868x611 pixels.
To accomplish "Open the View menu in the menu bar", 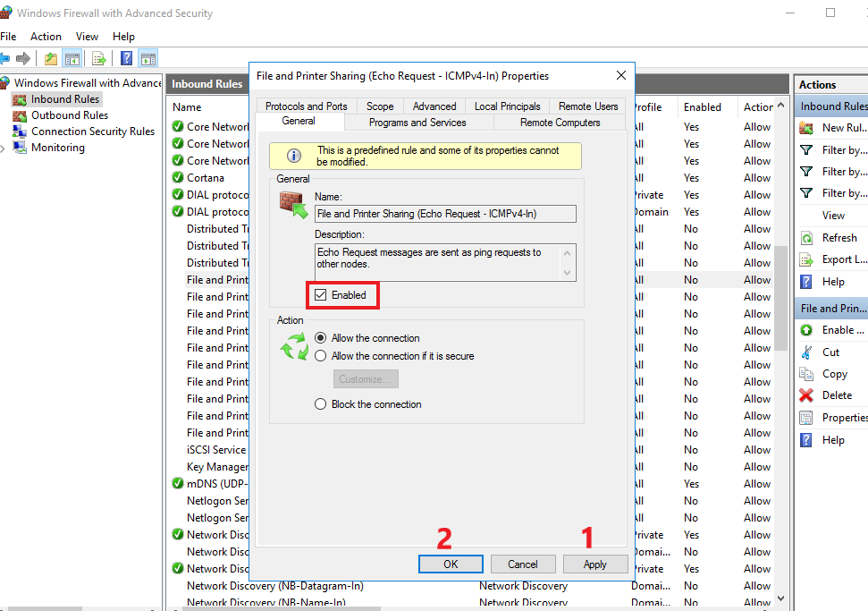I will click(87, 37).
